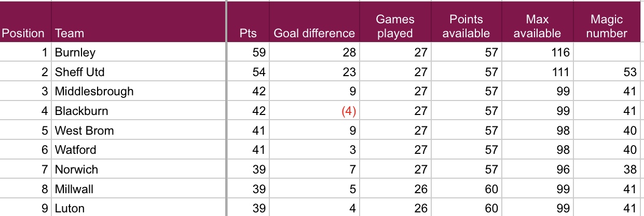Click the Max available header cell
Screen dimensions: 644x216
pyautogui.click(x=537, y=26)
